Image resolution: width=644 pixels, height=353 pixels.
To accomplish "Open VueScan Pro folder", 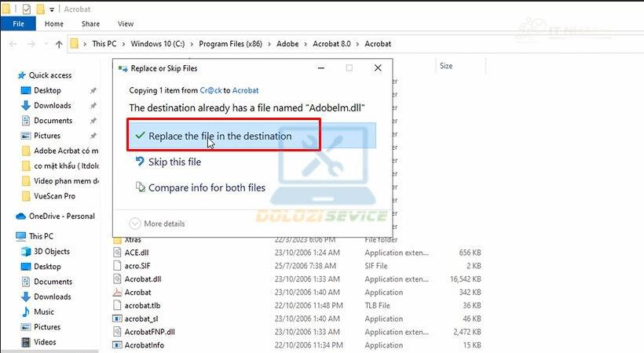I will click(49, 196).
